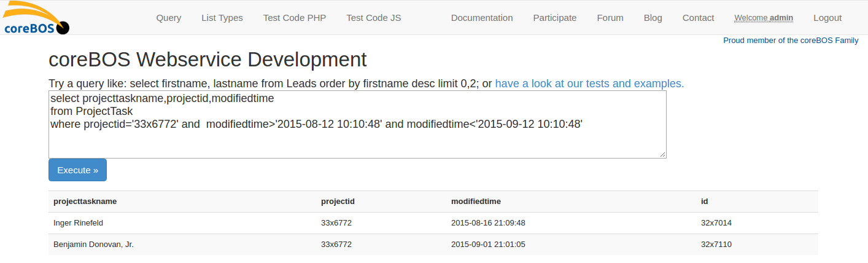Click the projecttaskname column header
The height and width of the screenshot is (263, 868).
(x=85, y=202)
